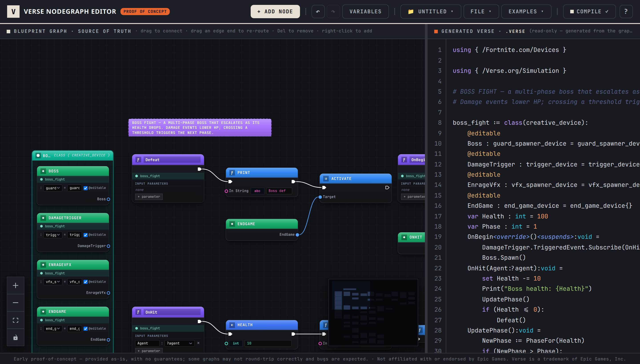
Task: Redo the last undone action
Action: [333, 12]
